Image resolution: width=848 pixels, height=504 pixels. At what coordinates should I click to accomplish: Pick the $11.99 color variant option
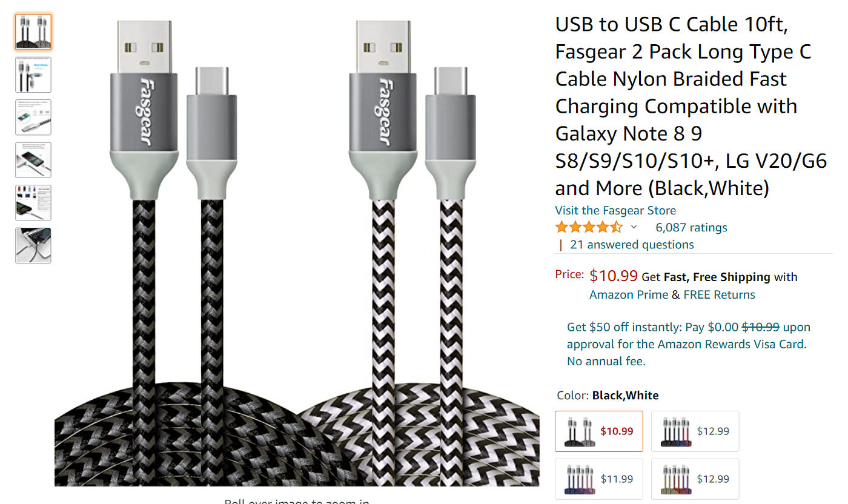click(598, 479)
